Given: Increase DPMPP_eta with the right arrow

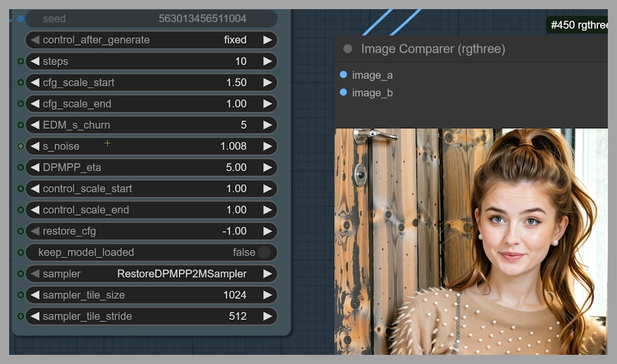Looking at the screenshot, I should [x=267, y=167].
